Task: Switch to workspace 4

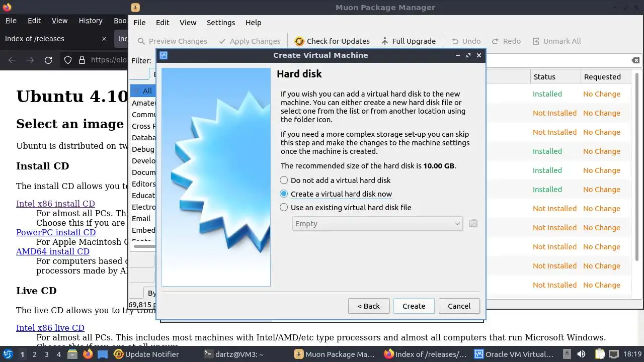Action: tap(59, 354)
